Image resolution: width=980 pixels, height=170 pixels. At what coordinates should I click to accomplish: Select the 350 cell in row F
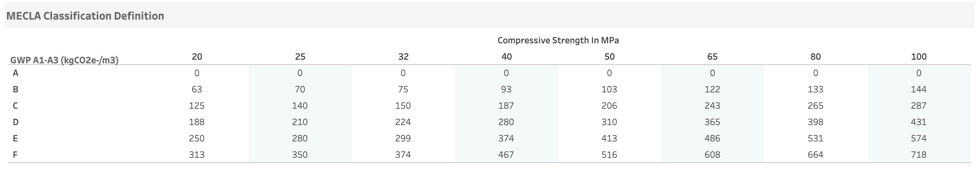click(x=300, y=155)
